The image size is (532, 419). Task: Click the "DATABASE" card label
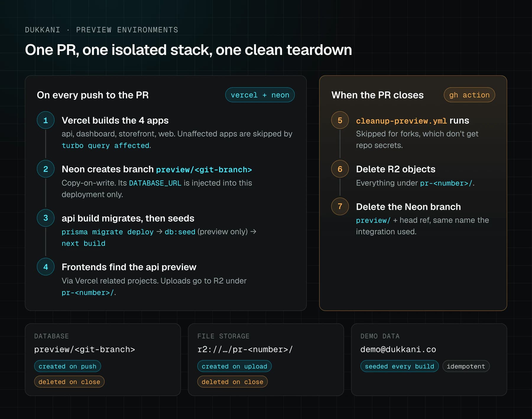pyautogui.click(x=51, y=336)
